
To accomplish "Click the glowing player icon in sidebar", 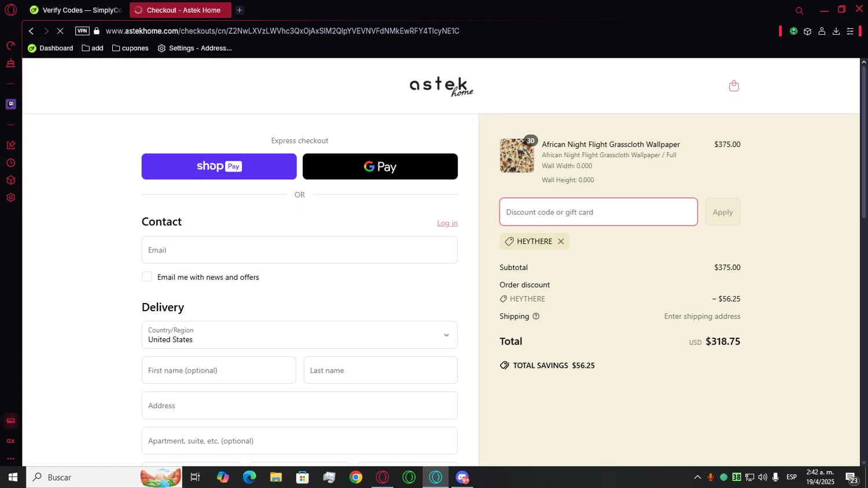I will coord(10,421).
